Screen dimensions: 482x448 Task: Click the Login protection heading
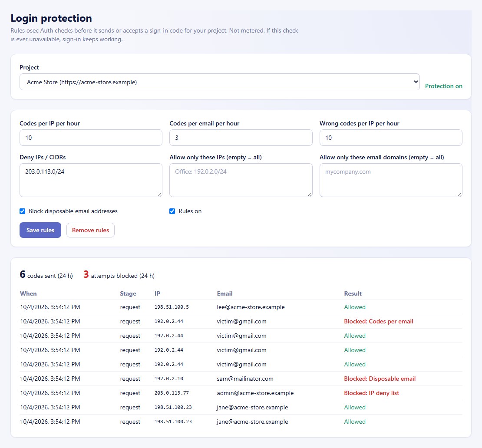pos(51,18)
